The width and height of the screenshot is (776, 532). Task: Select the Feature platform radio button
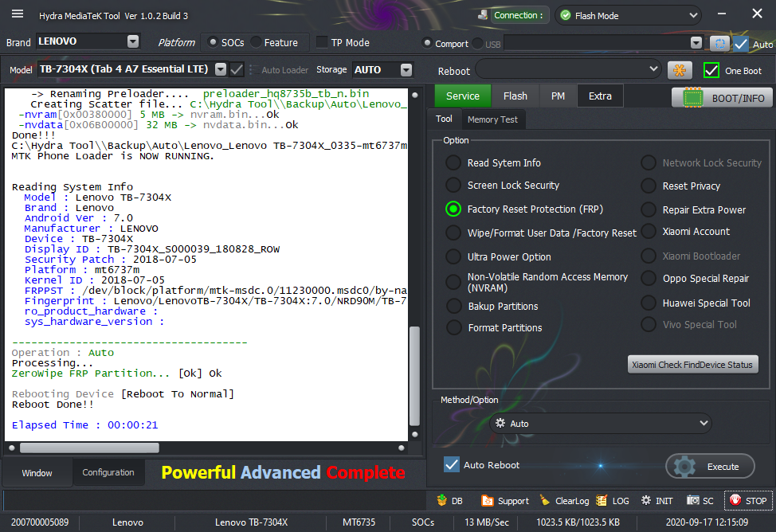pyautogui.click(x=256, y=42)
